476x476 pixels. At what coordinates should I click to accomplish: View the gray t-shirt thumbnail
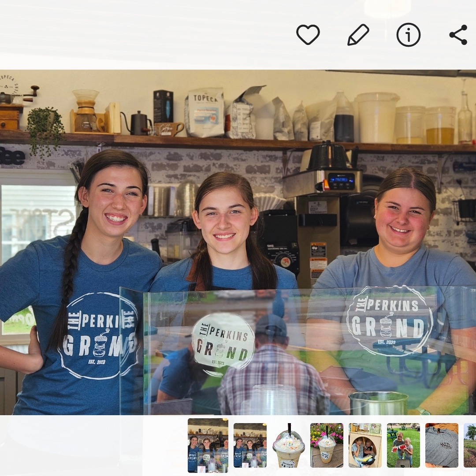pyautogui.click(x=442, y=445)
